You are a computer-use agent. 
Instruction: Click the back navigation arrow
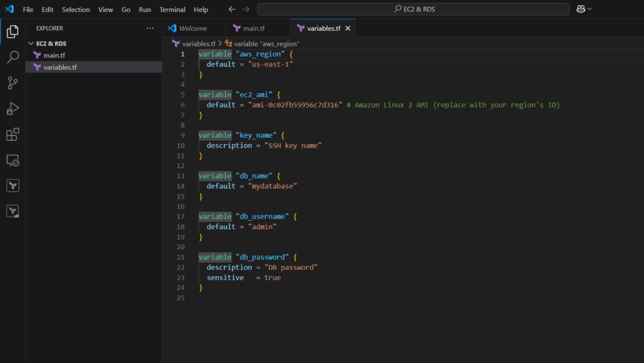232,9
